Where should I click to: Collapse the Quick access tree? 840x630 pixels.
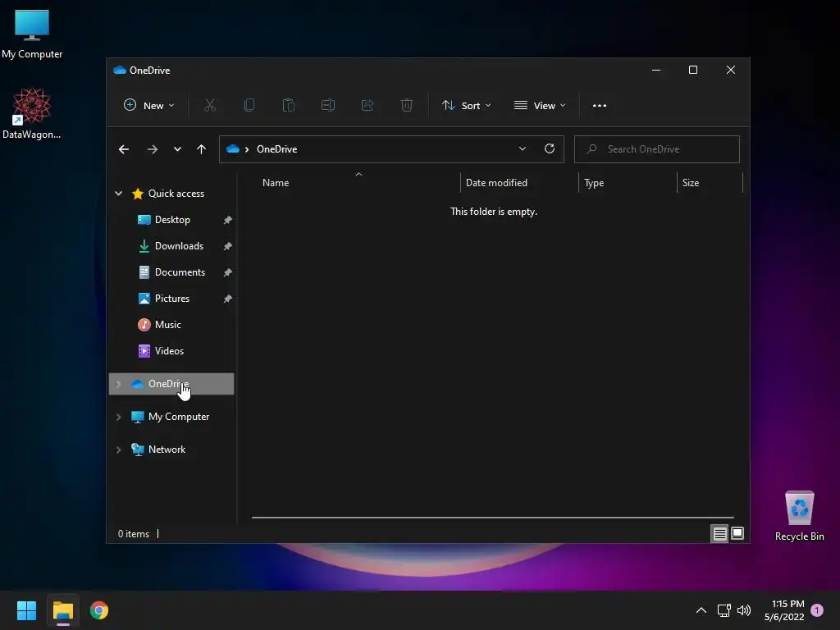point(118,194)
